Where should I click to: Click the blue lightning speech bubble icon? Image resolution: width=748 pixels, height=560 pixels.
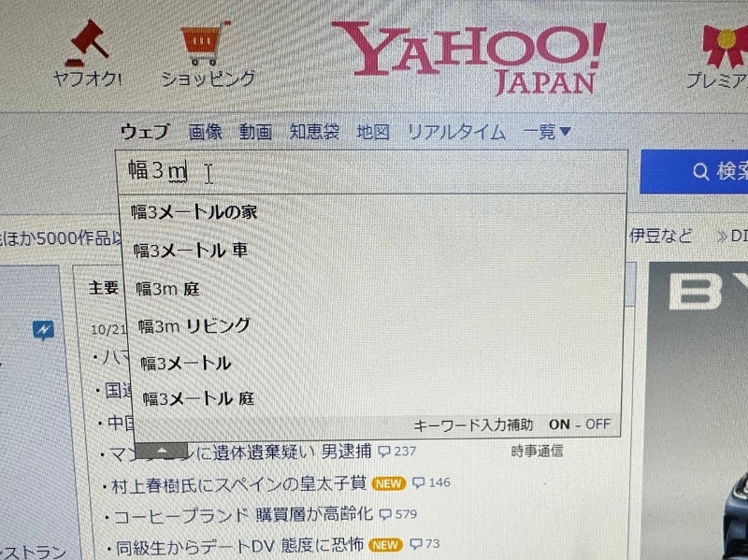43,330
